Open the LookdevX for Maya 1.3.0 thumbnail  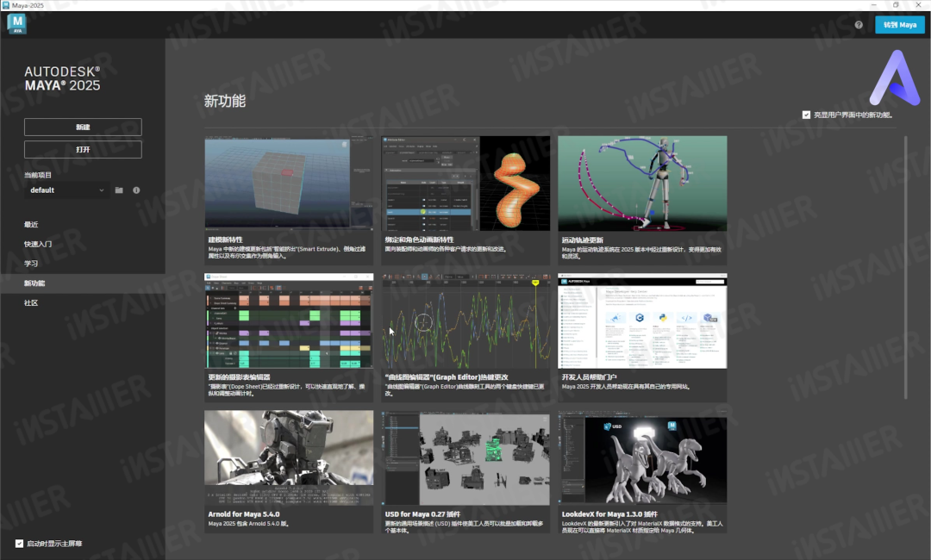(642, 458)
